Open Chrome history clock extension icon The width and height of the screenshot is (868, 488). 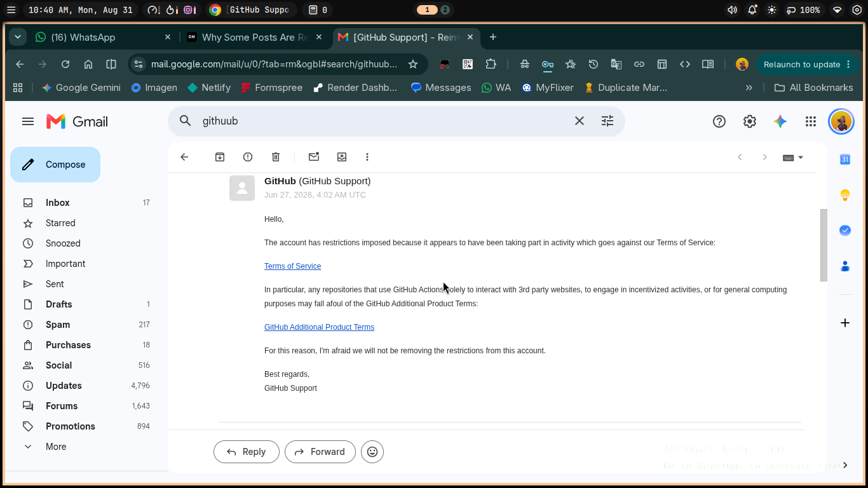click(x=593, y=64)
